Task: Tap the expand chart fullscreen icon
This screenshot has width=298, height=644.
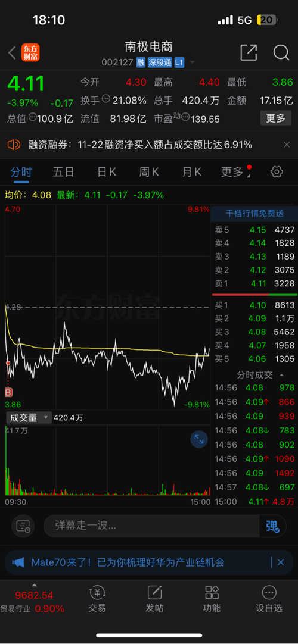Action: [x=199, y=439]
